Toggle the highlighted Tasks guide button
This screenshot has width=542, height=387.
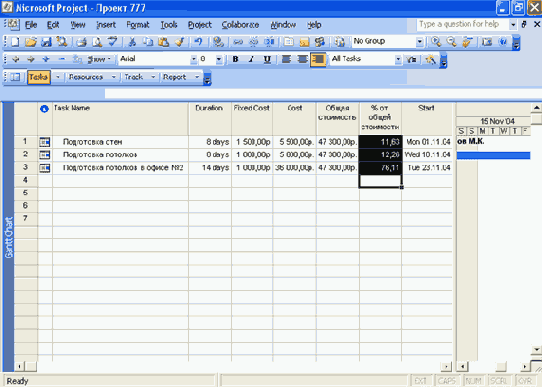(39, 77)
